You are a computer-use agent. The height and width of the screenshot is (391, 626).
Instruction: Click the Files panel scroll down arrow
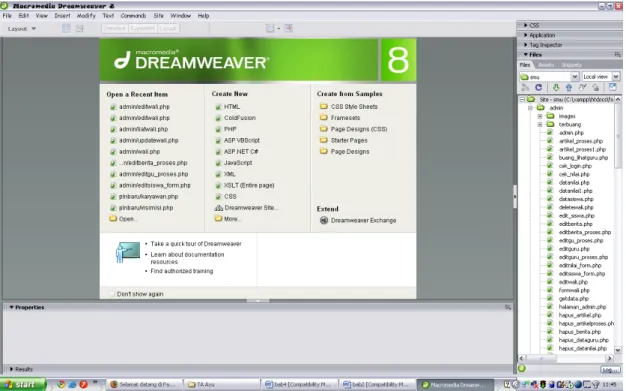tap(618, 350)
